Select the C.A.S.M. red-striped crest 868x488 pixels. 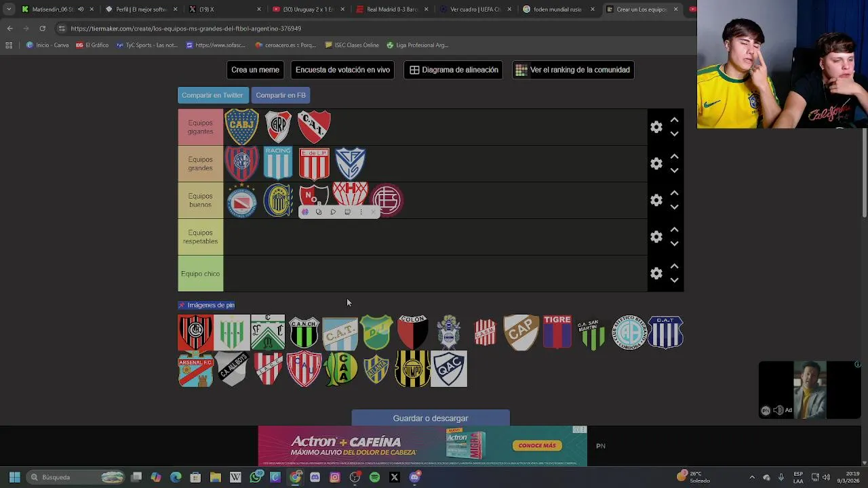pyautogui.click(x=485, y=332)
